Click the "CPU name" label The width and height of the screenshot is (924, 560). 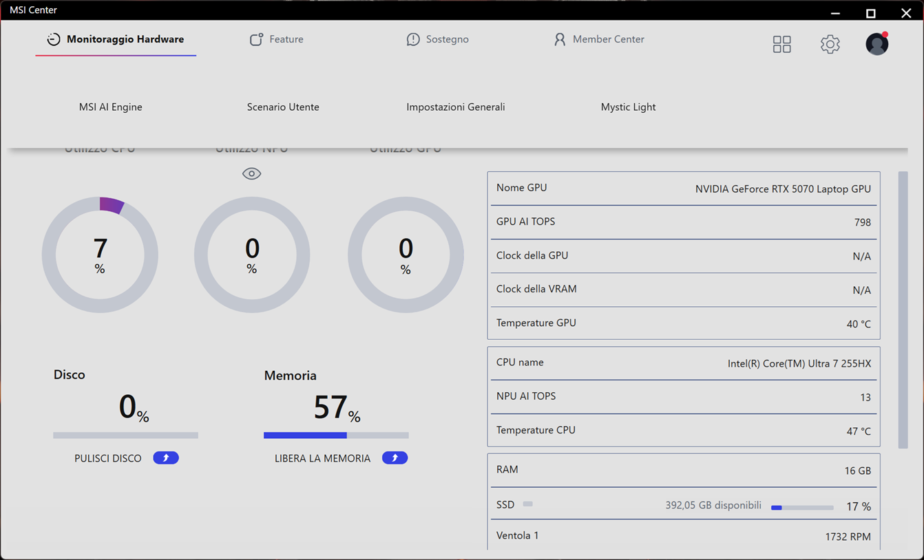click(520, 362)
